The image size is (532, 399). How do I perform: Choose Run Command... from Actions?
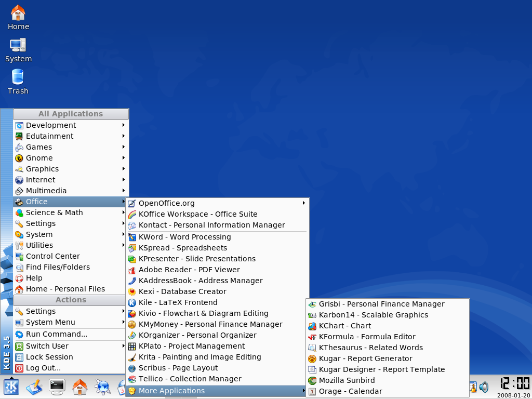pyautogui.click(x=70, y=334)
